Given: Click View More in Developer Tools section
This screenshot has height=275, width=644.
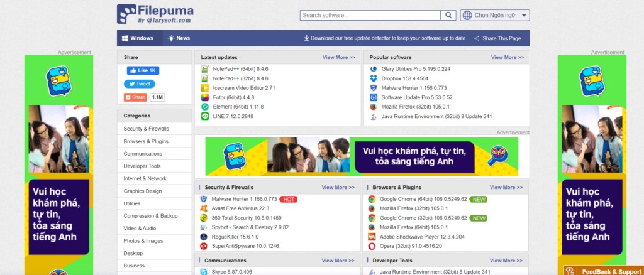Looking at the screenshot, I should click(506, 261).
